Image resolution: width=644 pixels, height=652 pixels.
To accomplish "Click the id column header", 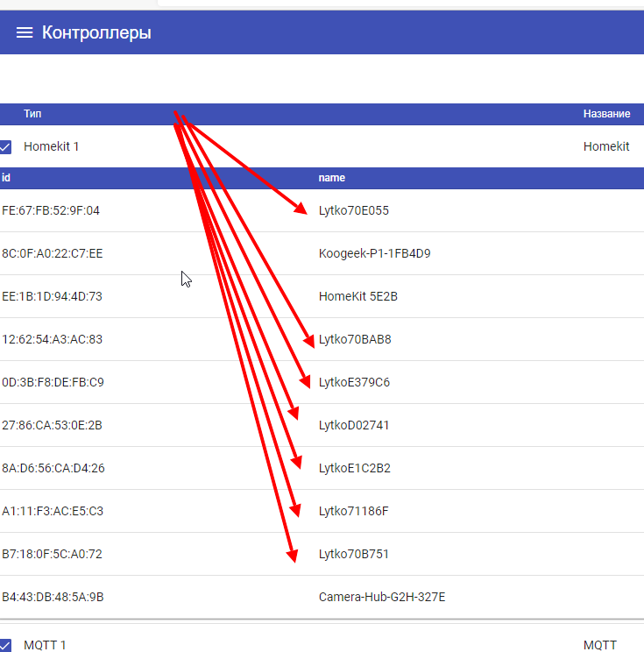I will pos(6,178).
